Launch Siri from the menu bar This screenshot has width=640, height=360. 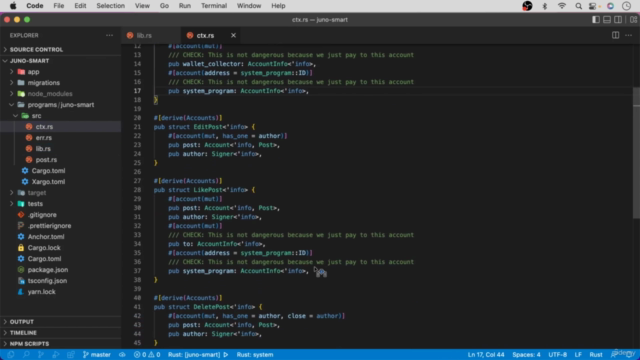coord(610,6)
